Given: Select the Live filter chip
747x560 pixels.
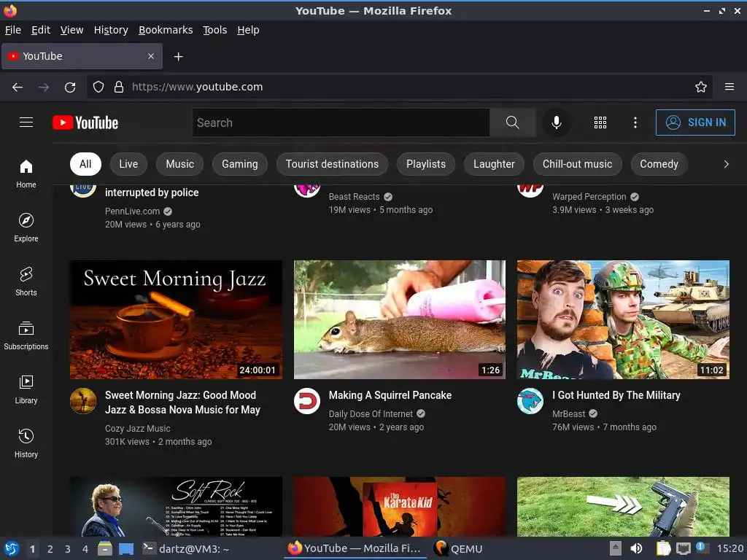Looking at the screenshot, I should (128, 164).
